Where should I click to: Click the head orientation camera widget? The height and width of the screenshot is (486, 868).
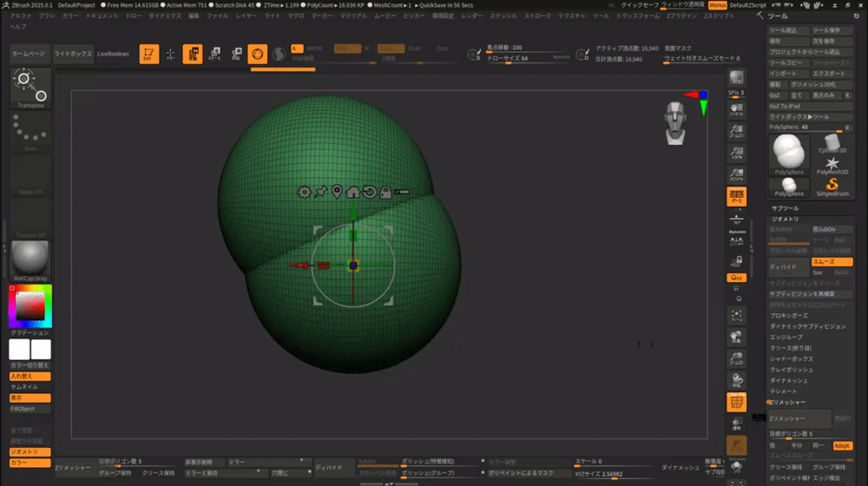(675, 123)
